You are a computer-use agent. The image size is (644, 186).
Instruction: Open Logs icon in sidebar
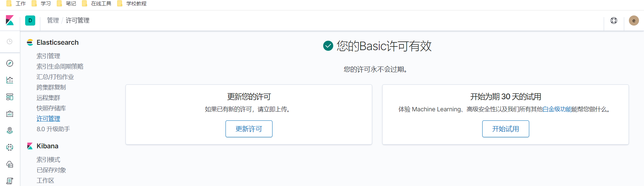pyautogui.click(x=10, y=181)
